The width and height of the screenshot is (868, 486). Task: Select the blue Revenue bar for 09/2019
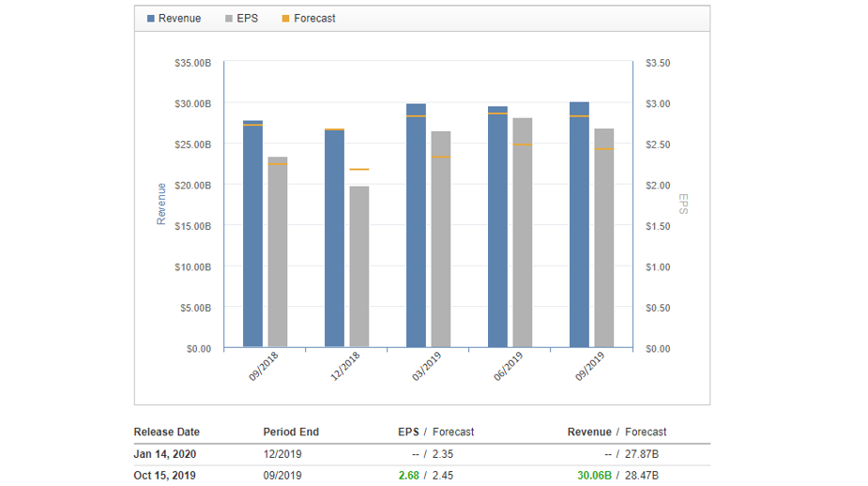[579, 225]
